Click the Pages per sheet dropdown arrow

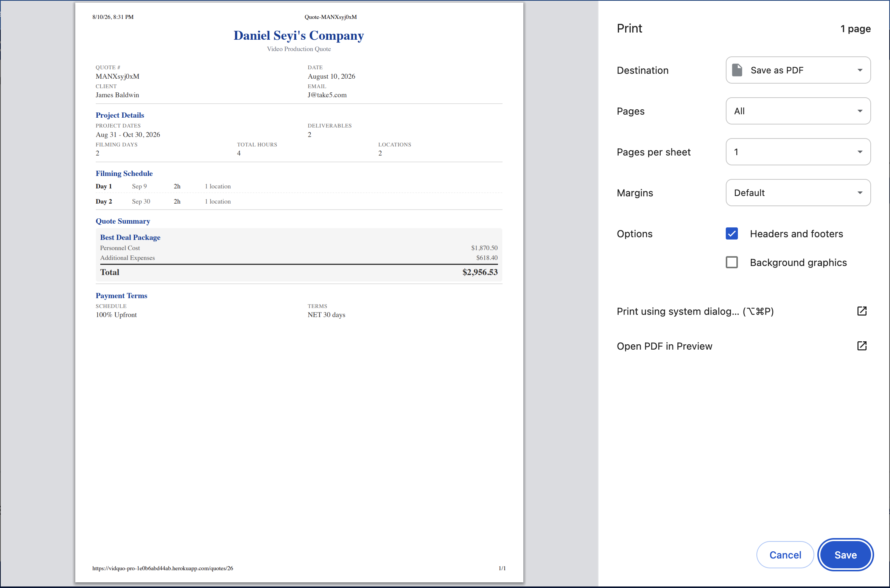pyautogui.click(x=860, y=152)
